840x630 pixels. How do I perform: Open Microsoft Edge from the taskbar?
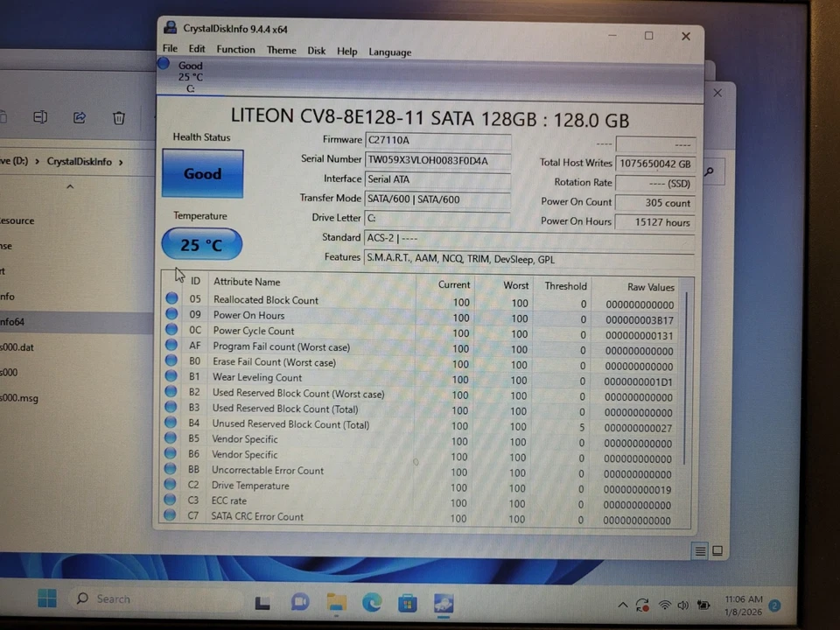tap(371, 603)
